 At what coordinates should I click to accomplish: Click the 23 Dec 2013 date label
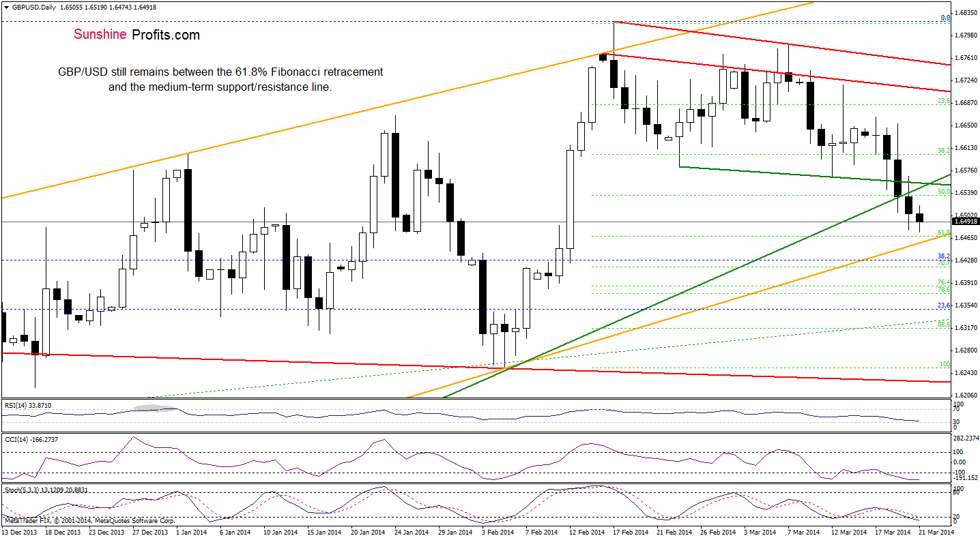tap(108, 532)
